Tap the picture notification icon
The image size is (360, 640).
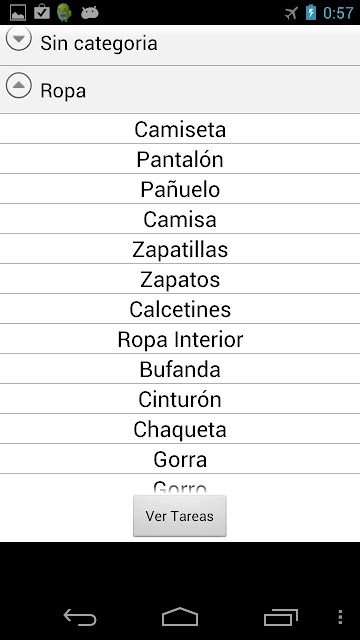(18, 13)
